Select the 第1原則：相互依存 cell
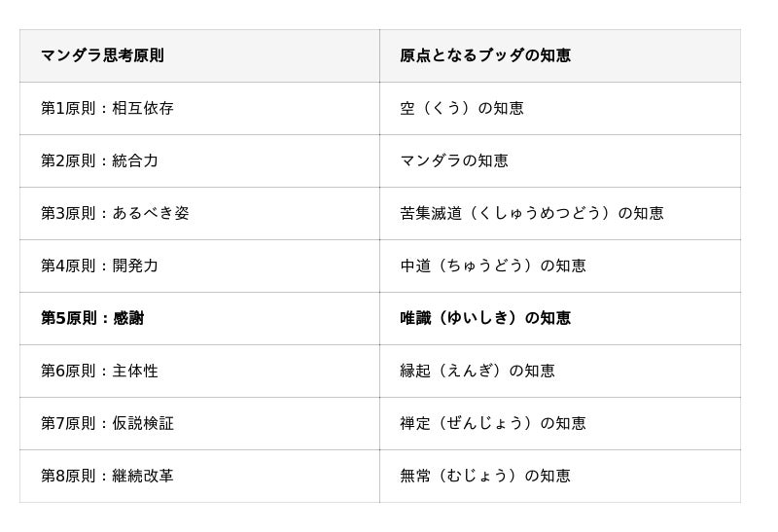This screenshot has height=532, width=778. pos(107,108)
